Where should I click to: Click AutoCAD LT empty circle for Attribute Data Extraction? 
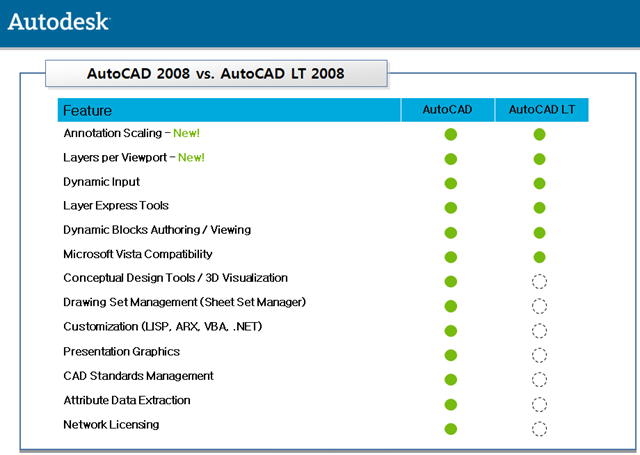(539, 405)
